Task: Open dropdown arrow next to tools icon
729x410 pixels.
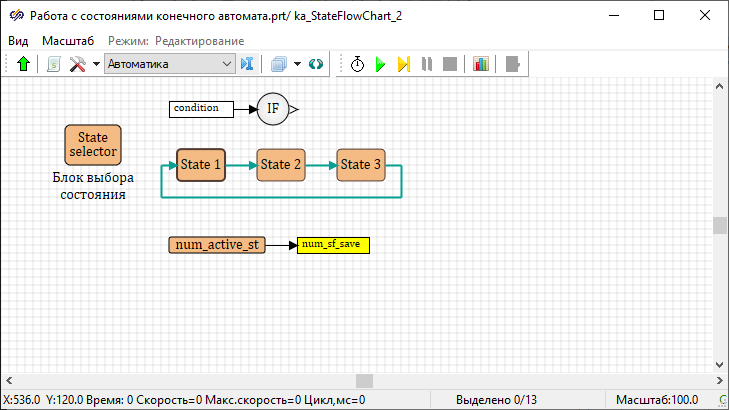Action: (96, 64)
